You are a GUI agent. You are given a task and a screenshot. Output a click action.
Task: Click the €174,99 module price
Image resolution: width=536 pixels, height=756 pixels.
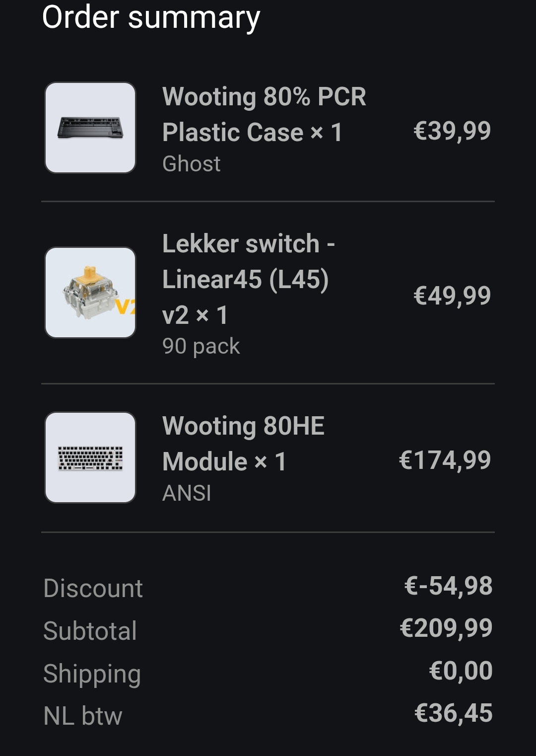pyautogui.click(x=445, y=460)
